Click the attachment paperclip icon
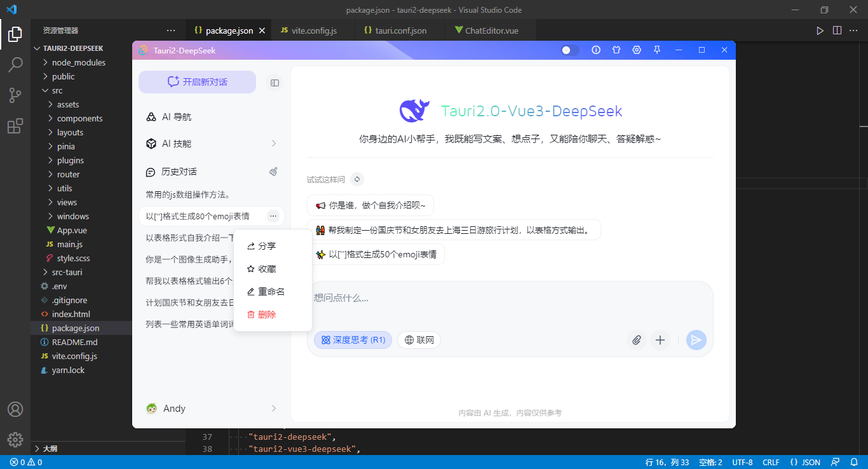This screenshot has height=469, width=868. pyautogui.click(x=637, y=340)
